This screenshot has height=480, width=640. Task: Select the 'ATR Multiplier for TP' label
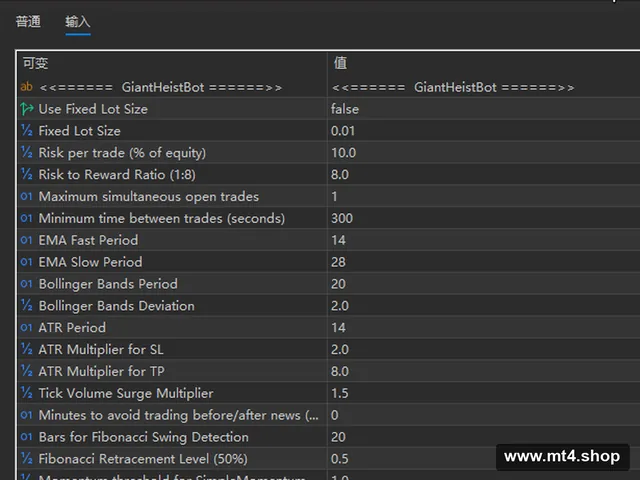pyautogui.click(x=101, y=371)
